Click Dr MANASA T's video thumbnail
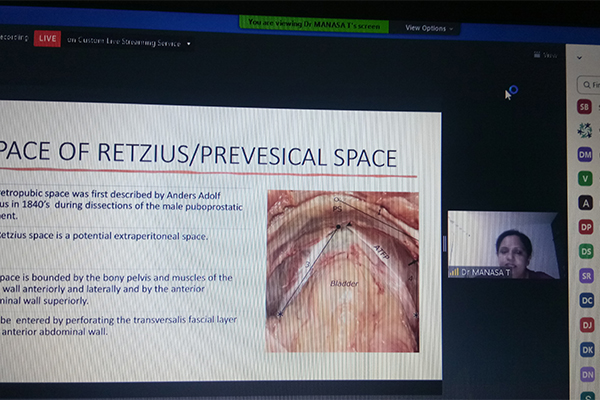 click(x=502, y=244)
